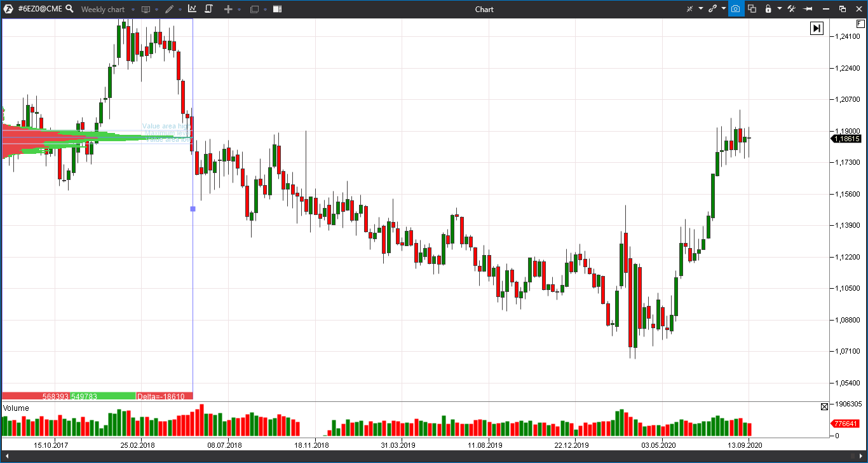Click the 1906305 volume scale label
The image size is (868, 463).
(848, 404)
